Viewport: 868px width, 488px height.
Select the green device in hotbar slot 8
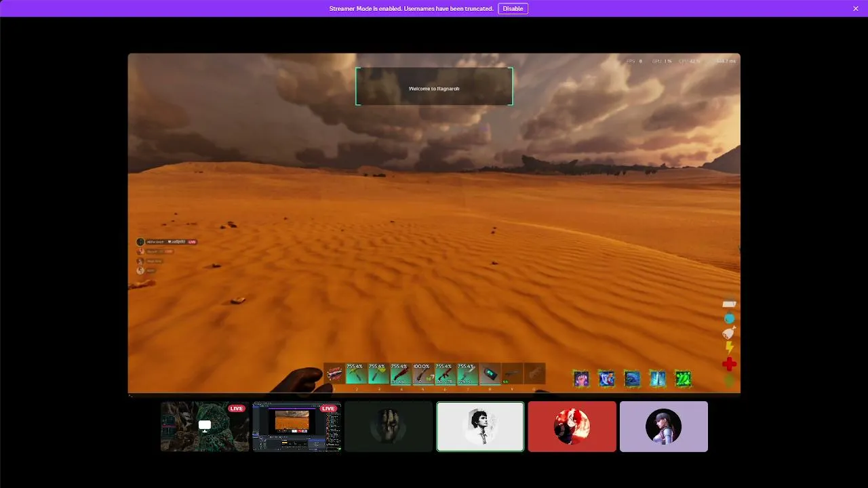coord(489,374)
